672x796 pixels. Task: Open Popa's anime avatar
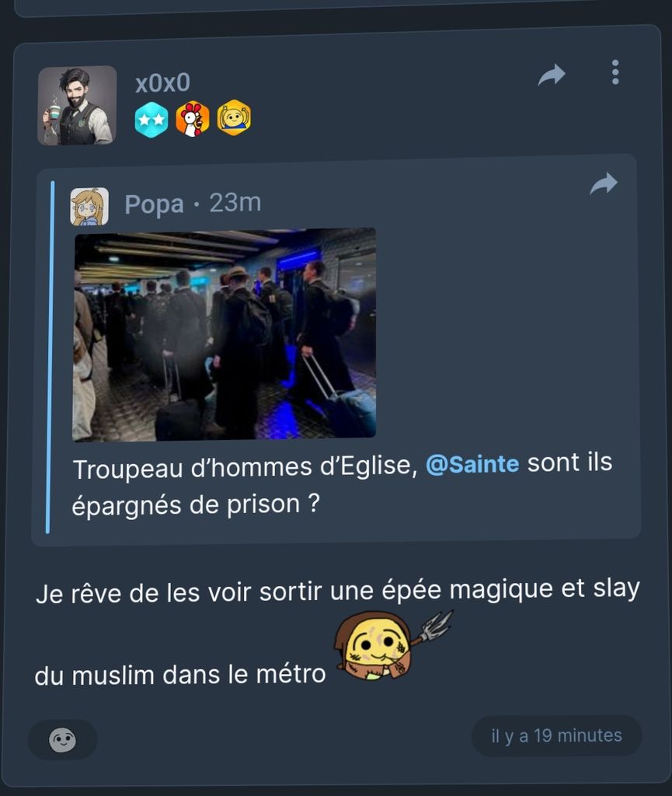[89, 207]
